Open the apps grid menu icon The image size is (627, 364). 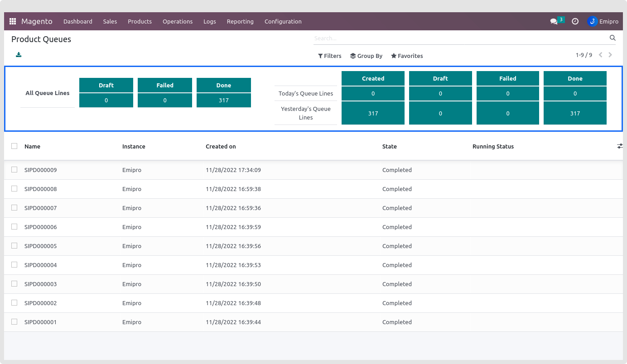tap(13, 21)
